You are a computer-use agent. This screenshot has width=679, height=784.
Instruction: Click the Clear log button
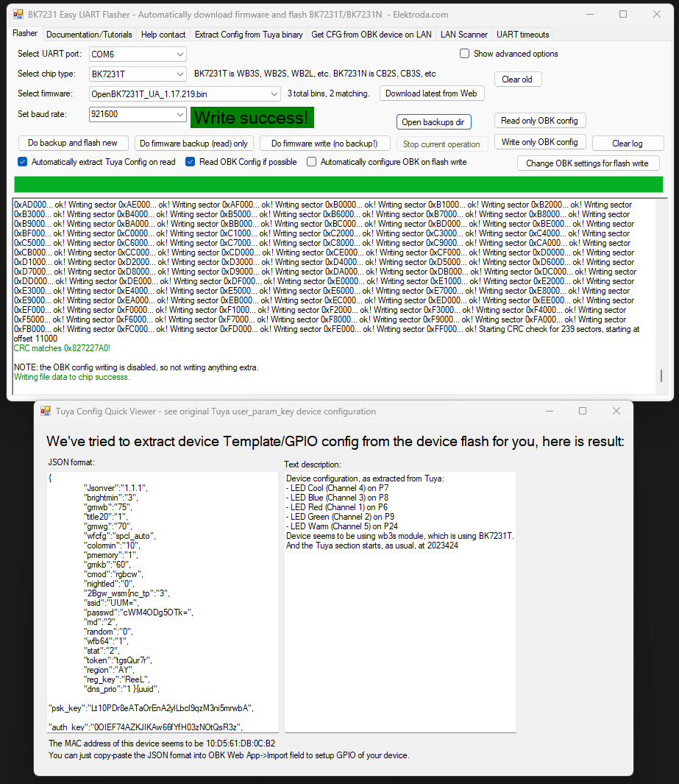coord(628,144)
